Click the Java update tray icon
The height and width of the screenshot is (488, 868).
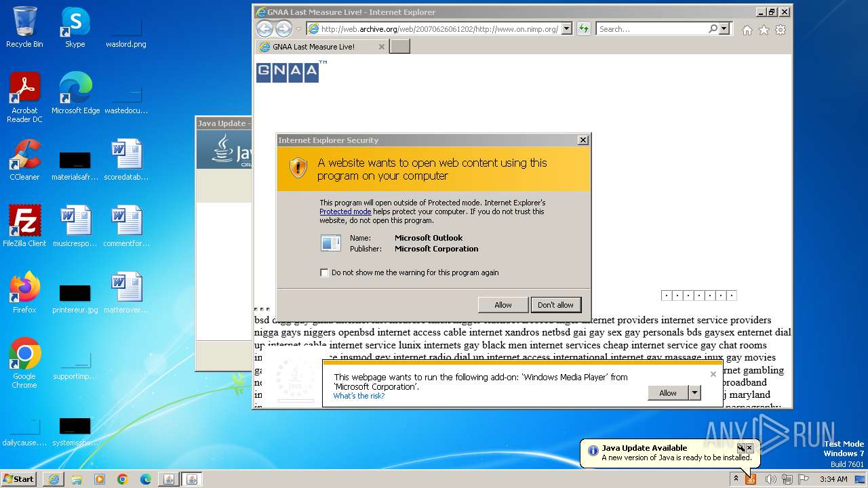tap(751, 479)
